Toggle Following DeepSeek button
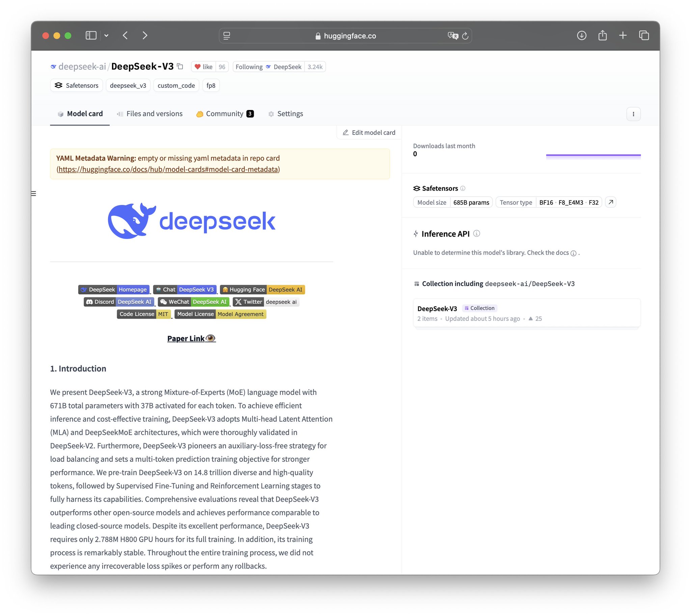 coord(268,67)
